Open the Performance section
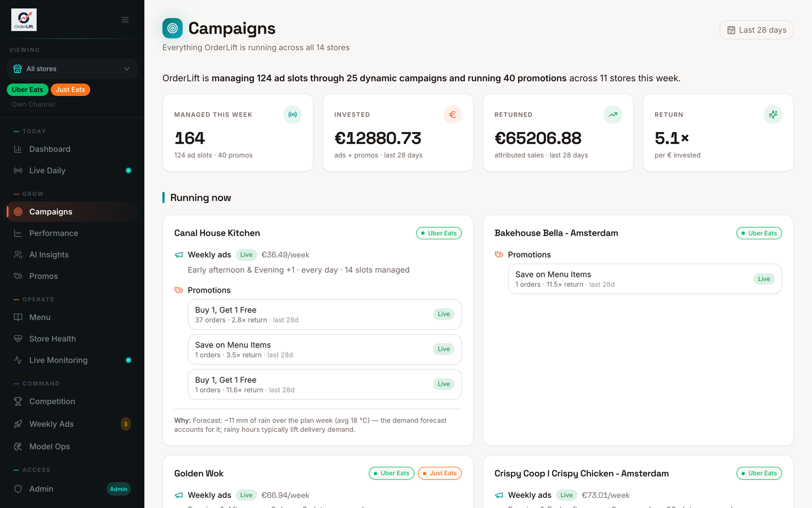 (72, 233)
